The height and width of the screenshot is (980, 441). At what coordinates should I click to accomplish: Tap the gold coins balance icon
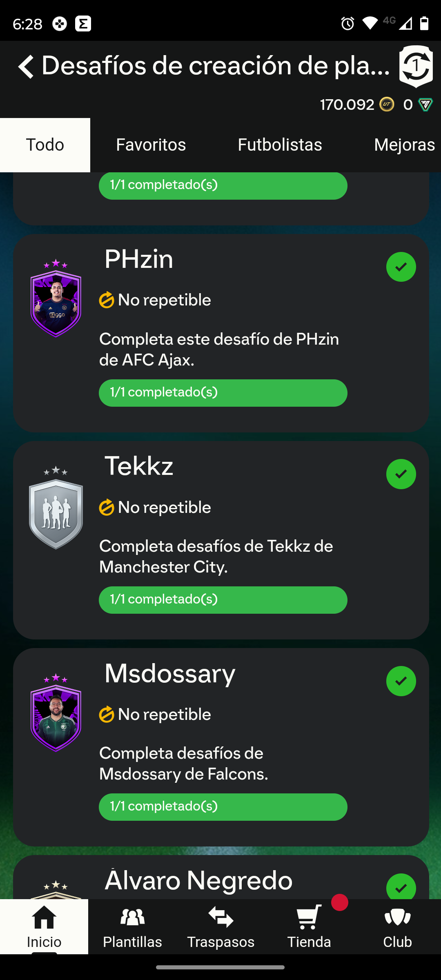click(x=387, y=105)
